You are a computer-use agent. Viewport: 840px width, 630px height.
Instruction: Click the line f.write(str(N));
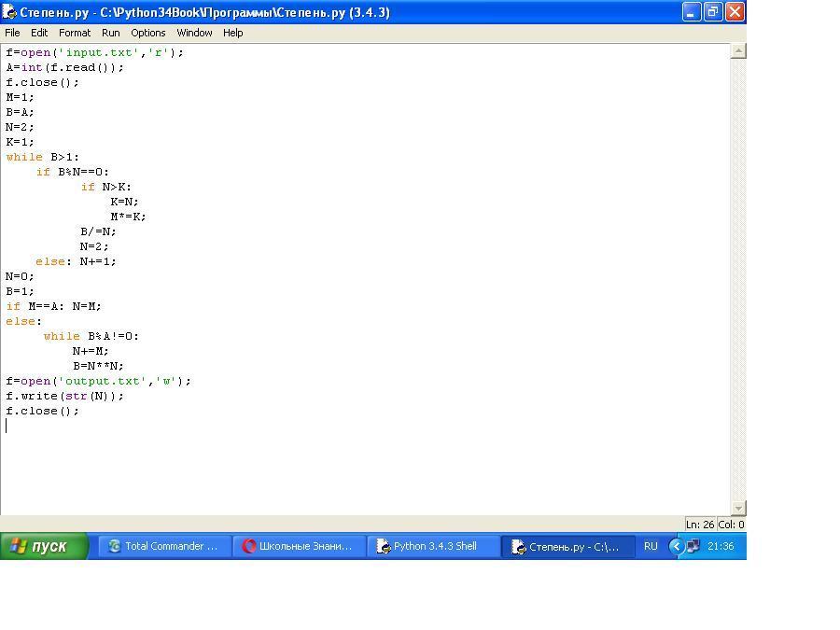[64, 396]
